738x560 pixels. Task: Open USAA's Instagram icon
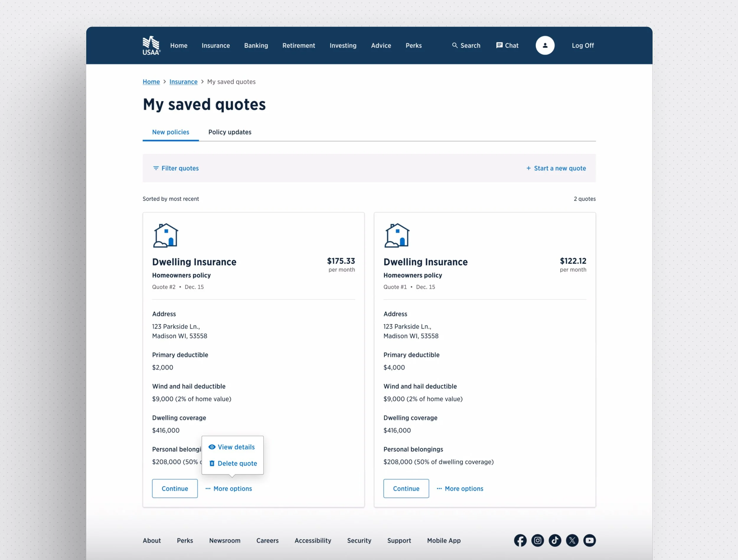tap(538, 540)
